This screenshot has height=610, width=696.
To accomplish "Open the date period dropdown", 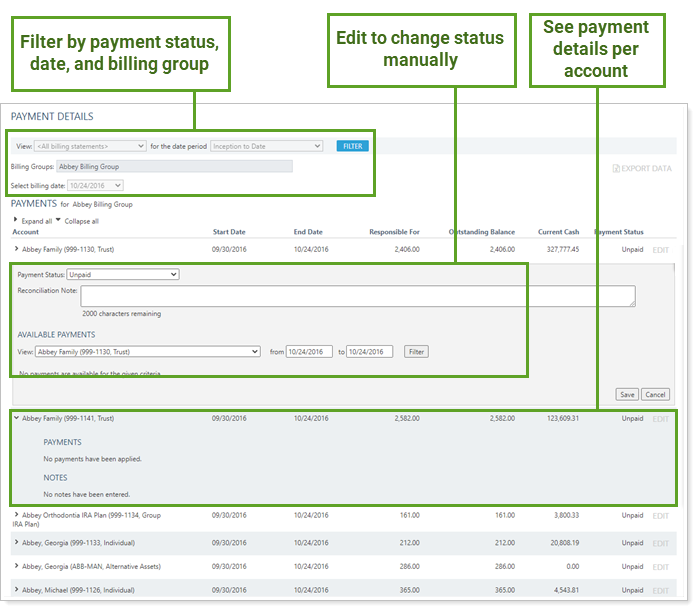I will 266,146.
